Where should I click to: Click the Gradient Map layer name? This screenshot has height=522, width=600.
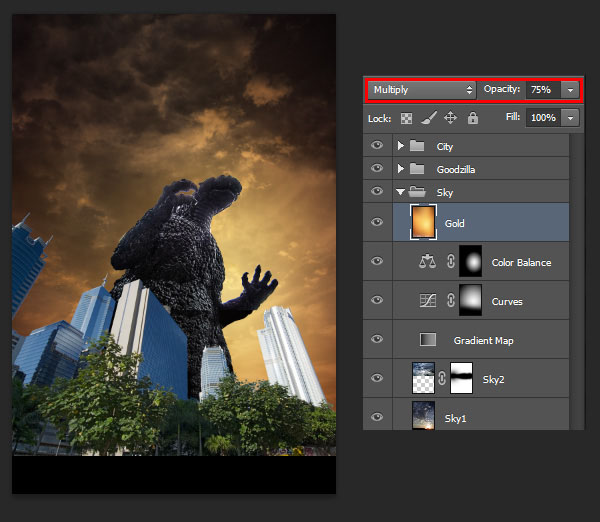tap(484, 341)
